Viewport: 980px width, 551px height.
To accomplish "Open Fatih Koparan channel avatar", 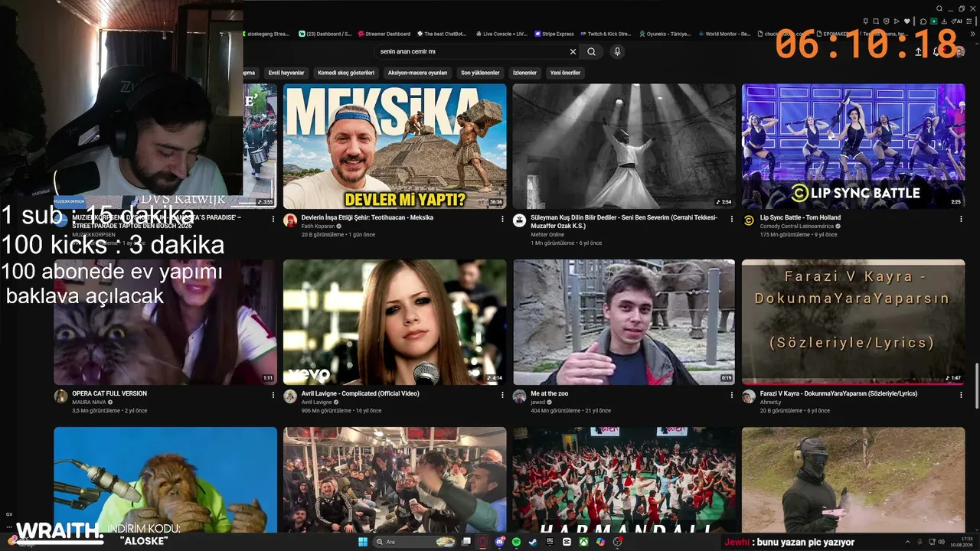I will (290, 220).
